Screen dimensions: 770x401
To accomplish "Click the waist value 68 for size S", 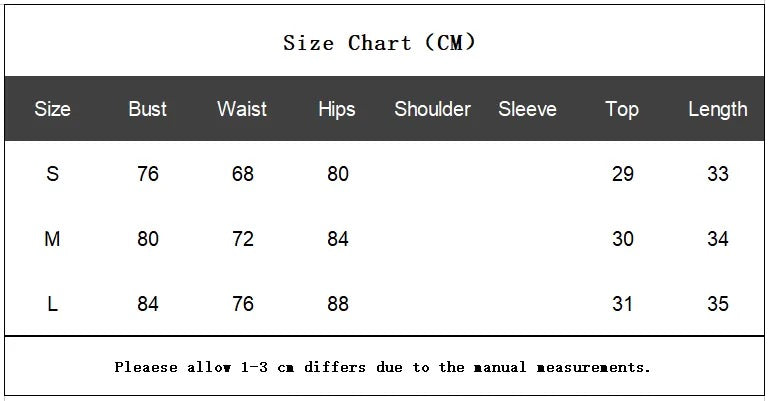I will pyautogui.click(x=243, y=174).
